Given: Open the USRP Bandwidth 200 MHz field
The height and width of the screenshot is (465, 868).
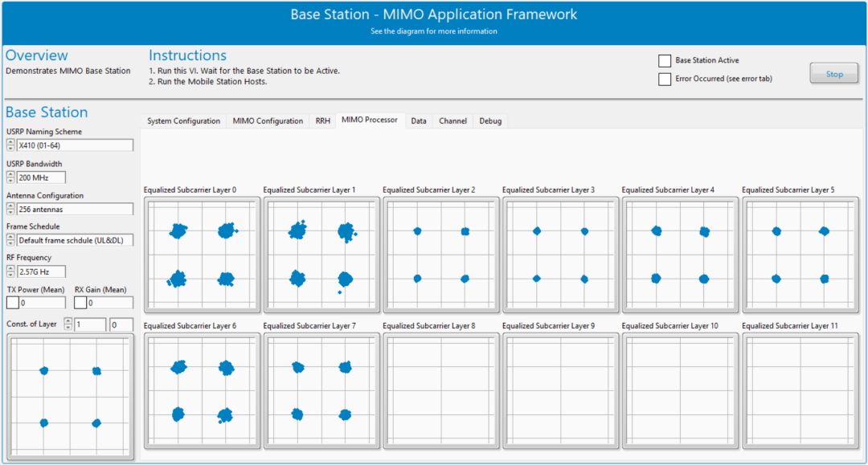Looking at the screenshot, I should [x=41, y=177].
